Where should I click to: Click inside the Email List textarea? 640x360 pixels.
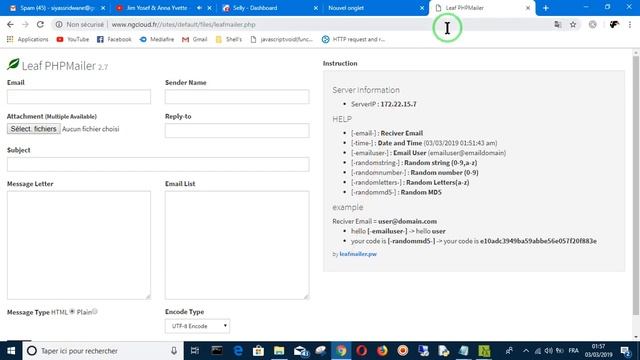(x=237, y=245)
